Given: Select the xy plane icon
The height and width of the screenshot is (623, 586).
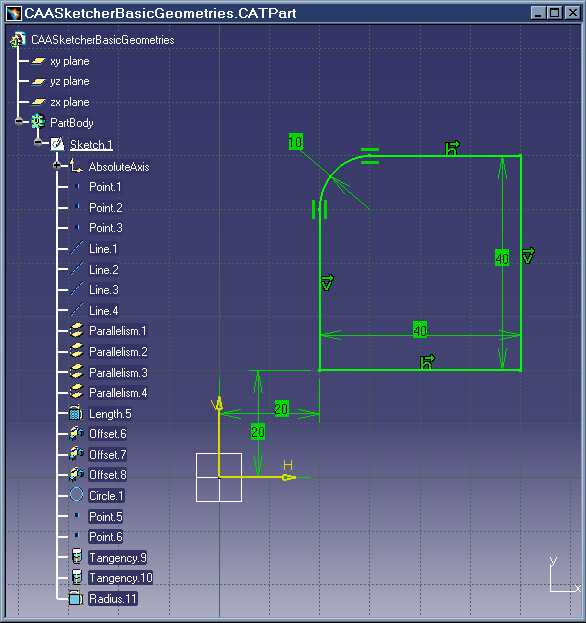Looking at the screenshot, I should pos(38,61).
